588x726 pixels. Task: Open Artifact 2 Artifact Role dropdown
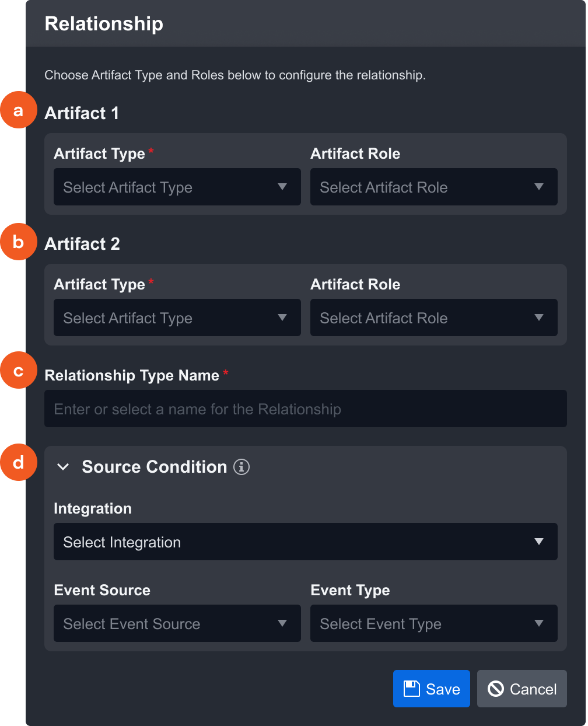click(x=434, y=317)
